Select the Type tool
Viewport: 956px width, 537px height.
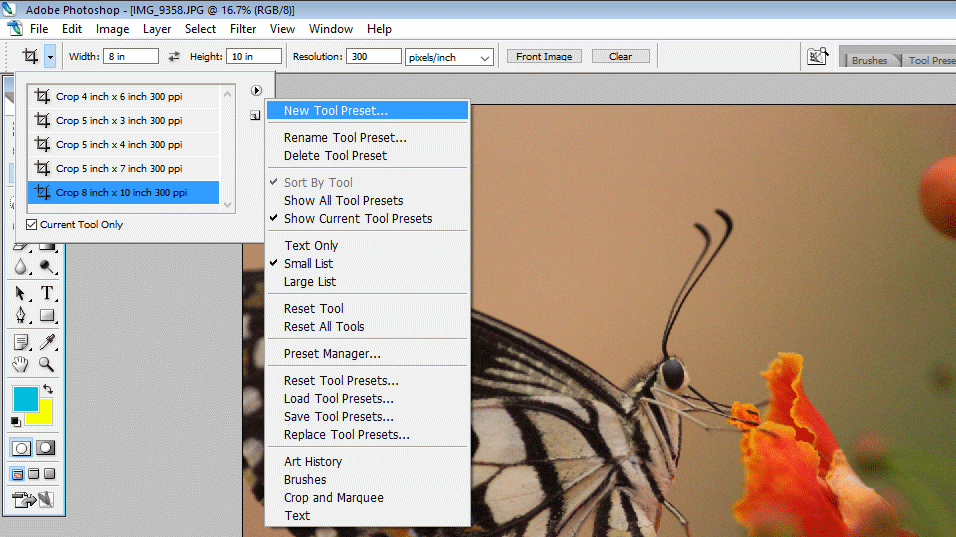click(47, 293)
